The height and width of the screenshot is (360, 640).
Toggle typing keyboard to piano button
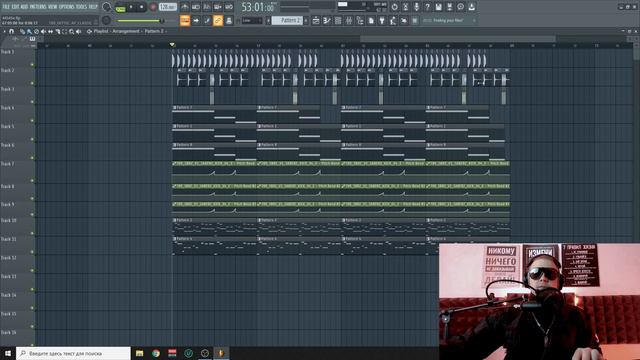pos(185,20)
